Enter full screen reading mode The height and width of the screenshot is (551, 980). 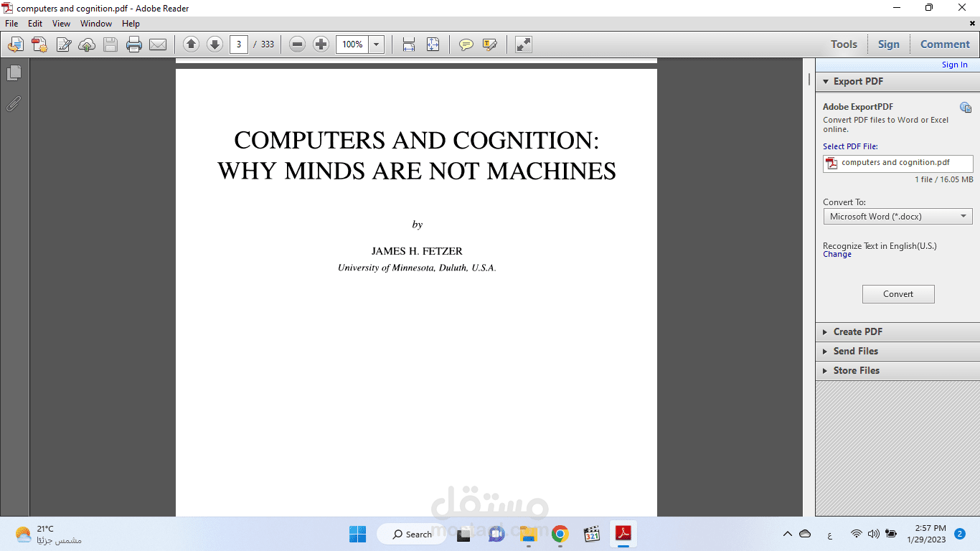pos(523,44)
